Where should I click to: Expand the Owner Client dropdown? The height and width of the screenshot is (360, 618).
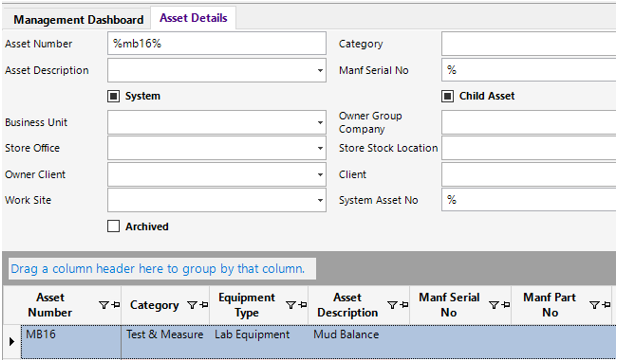(x=320, y=175)
